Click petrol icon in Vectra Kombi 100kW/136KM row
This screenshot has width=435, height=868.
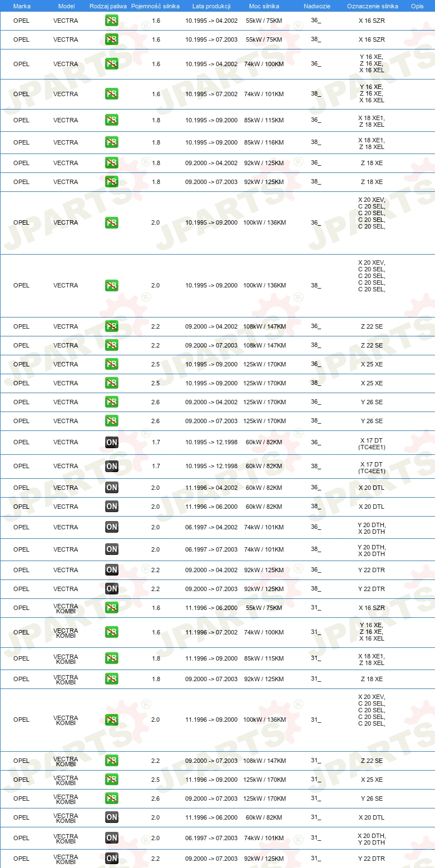111,720
